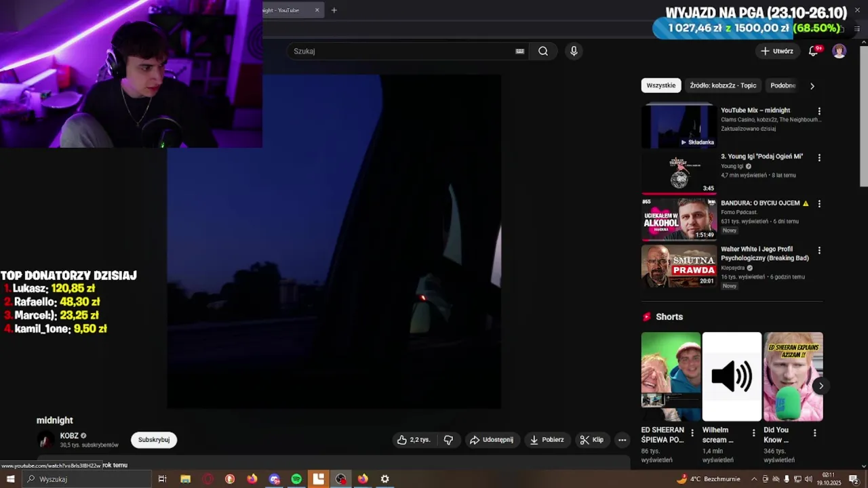Close the midnight - YouTube browser tab
The width and height of the screenshot is (868, 488).
(x=317, y=10)
